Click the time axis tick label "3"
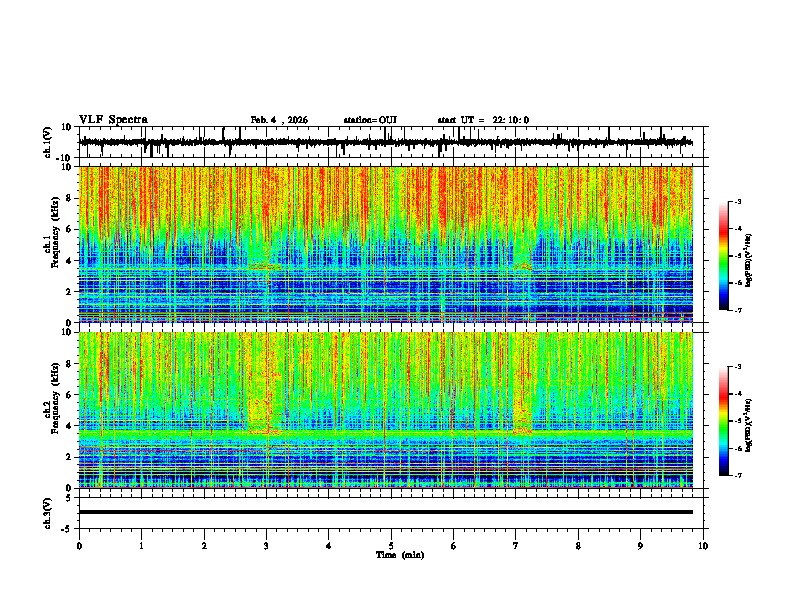 click(x=266, y=546)
